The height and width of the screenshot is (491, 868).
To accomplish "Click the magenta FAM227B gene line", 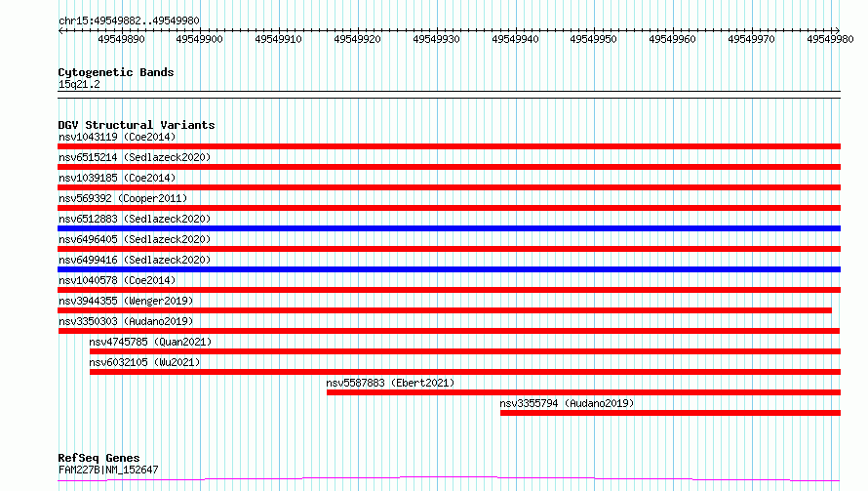I will coord(449,478).
